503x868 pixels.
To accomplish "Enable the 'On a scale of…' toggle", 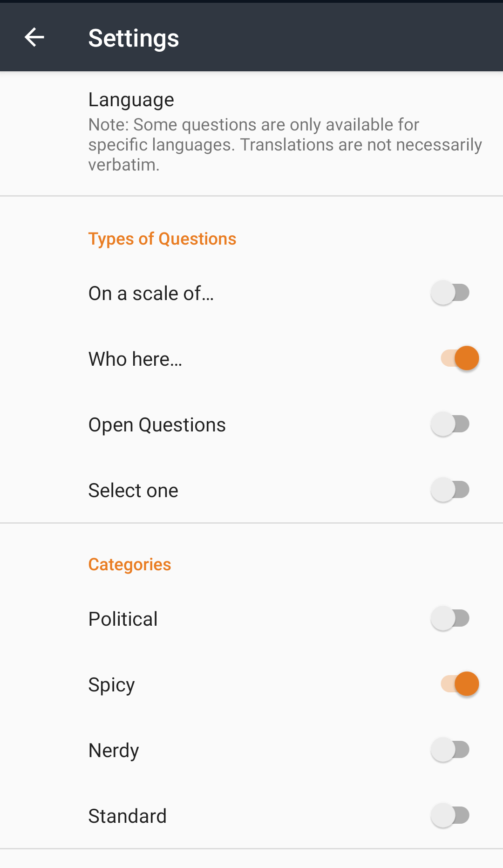I will pyautogui.click(x=450, y=293).
